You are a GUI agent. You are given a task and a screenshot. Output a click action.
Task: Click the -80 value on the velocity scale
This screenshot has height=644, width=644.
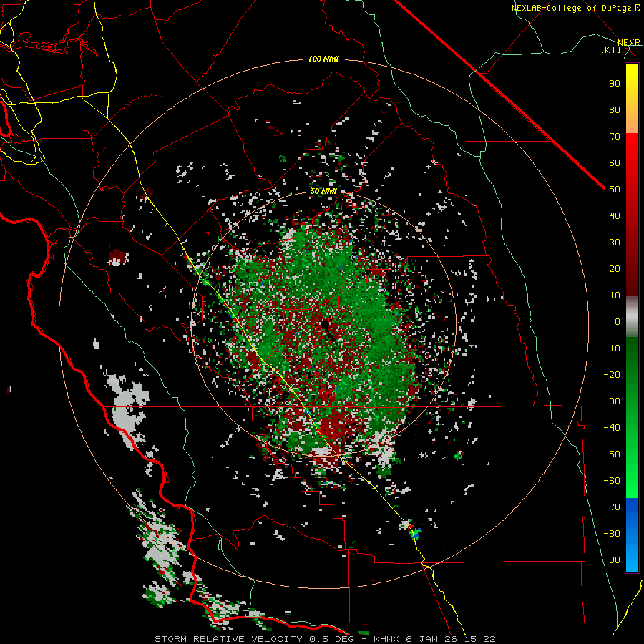612,534
